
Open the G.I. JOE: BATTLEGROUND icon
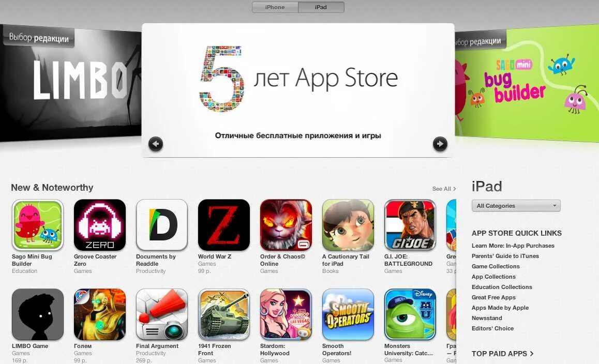click(410, 225)
